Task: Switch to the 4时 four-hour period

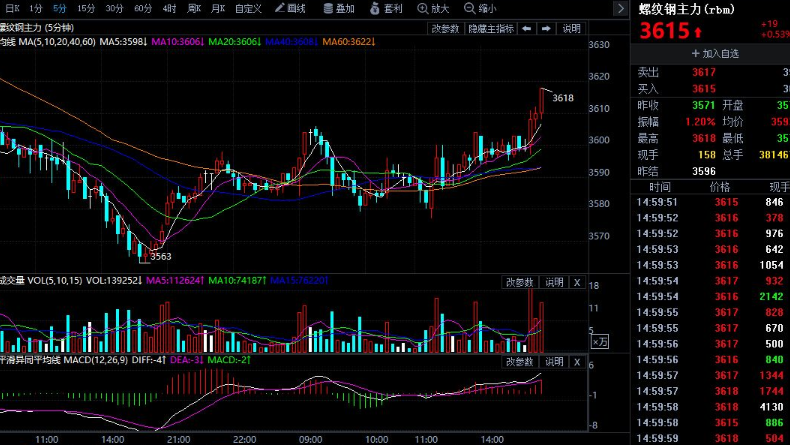Action: pyautogui.click(x=169, y=8)
